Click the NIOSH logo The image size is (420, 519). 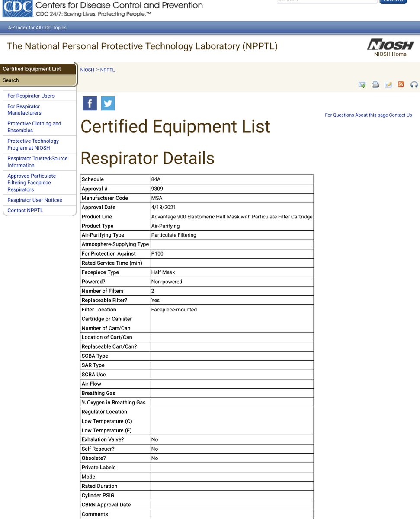(390, 45)
